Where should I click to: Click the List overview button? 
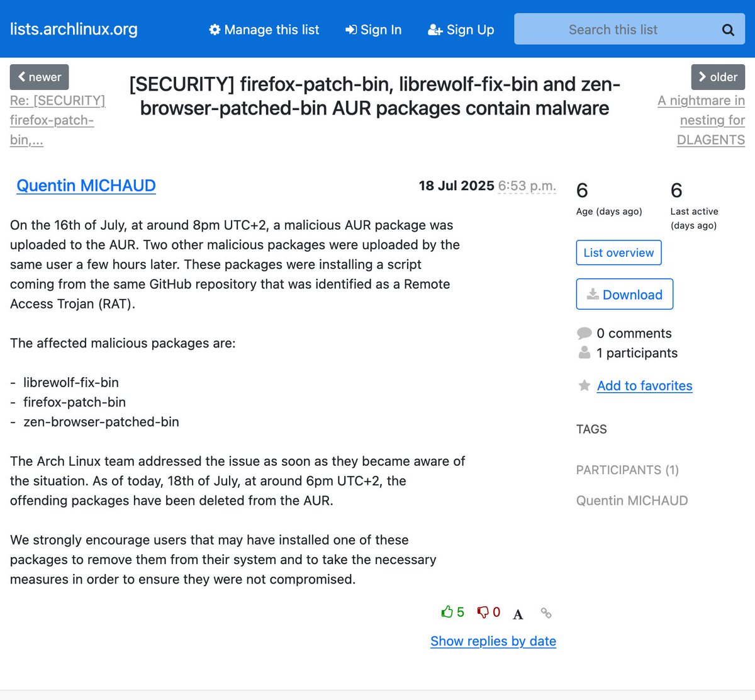(618, 252)
